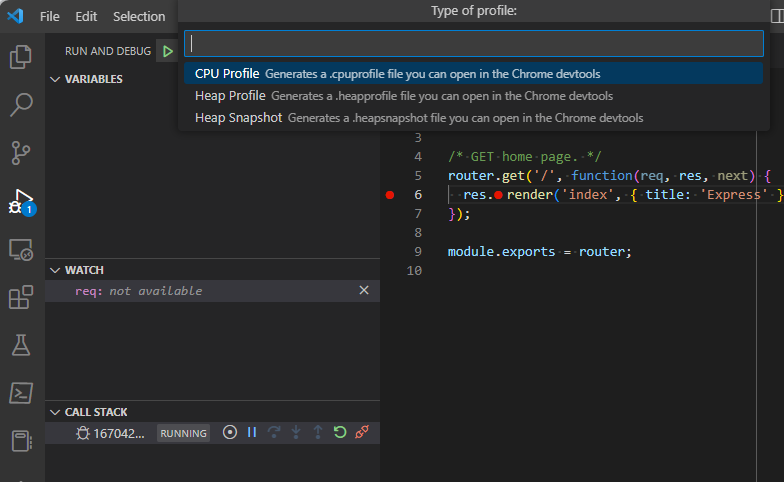Screen dimensions: 784x482
Task: Select the 167042 session in call stack
Action: click(x=119, y=434)
